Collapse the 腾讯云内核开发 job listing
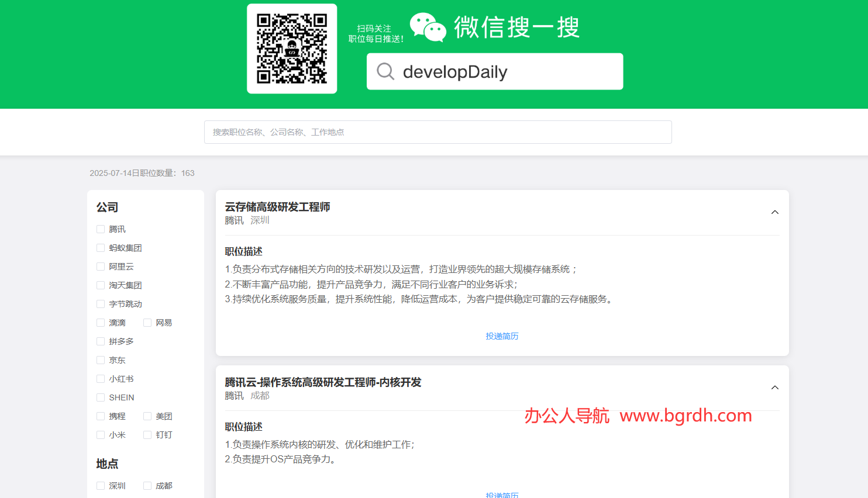Viewport: 868px width, 498px height. coord(774,387)
